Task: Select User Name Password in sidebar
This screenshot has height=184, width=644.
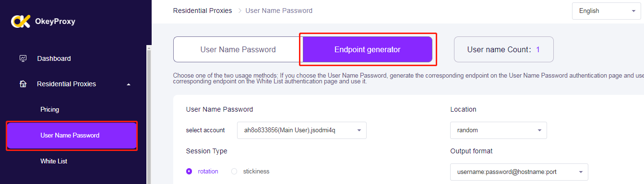Action: pyautogui.click(x=72, y=136)
